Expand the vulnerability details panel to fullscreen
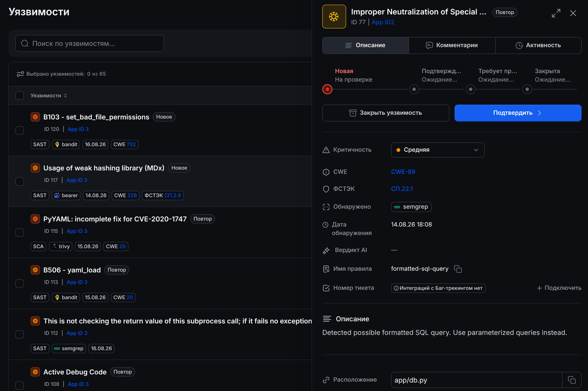Image resolution: width=588 pixels, height=391 pixels. (556, 13)
